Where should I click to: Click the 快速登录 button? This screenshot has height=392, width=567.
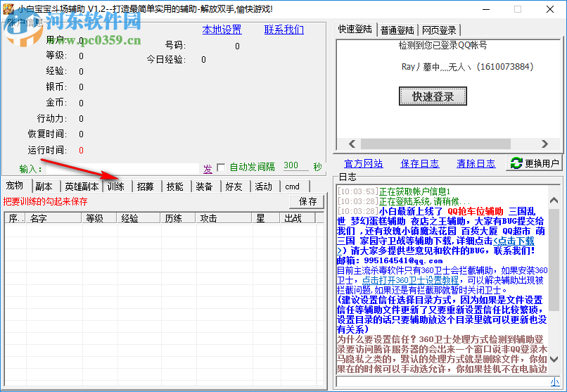coord(433,96)
